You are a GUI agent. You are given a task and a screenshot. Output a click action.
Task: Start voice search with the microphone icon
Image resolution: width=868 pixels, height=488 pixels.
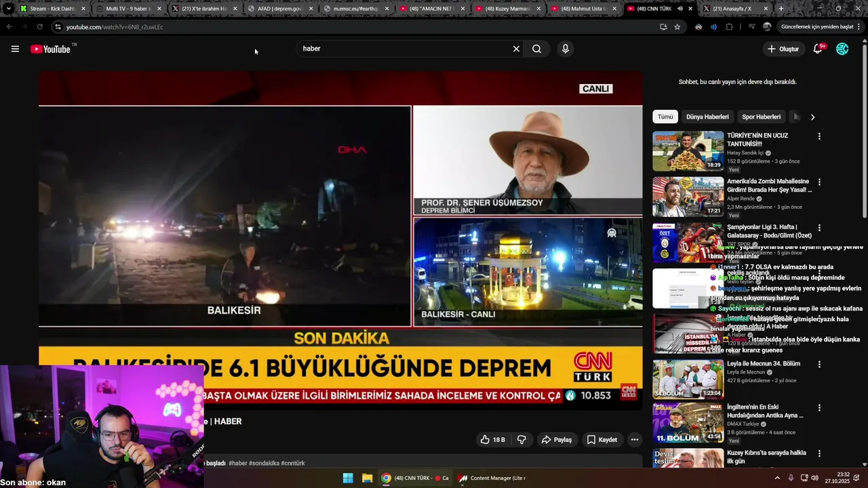(x=565, y=49)
